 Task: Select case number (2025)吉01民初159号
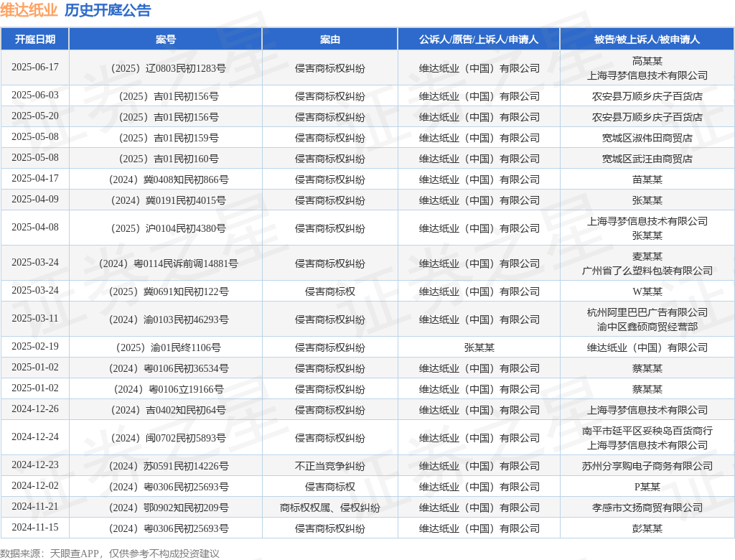[x=168, y=138]
